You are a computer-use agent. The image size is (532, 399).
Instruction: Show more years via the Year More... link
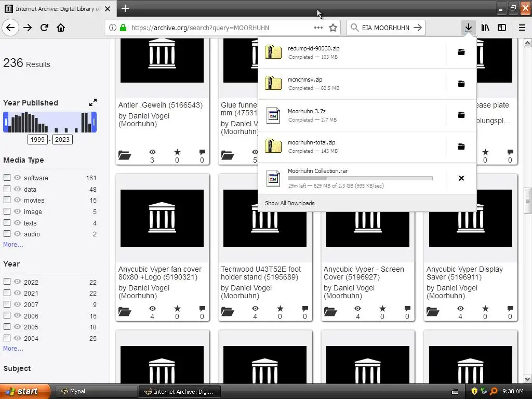click(x=13, y=349)
